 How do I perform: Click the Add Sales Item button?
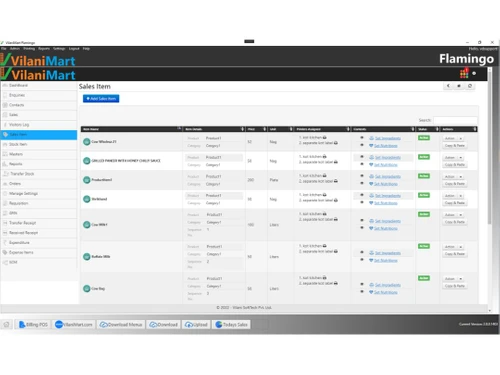(x=101, y=99)
